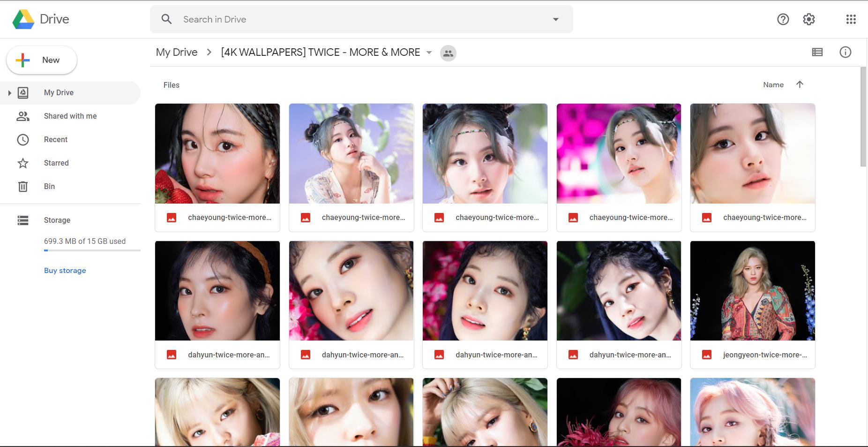Open search options dropdown arrow
Image resolution: width=868 pixels, height=447 pixels.
(556, 19)
